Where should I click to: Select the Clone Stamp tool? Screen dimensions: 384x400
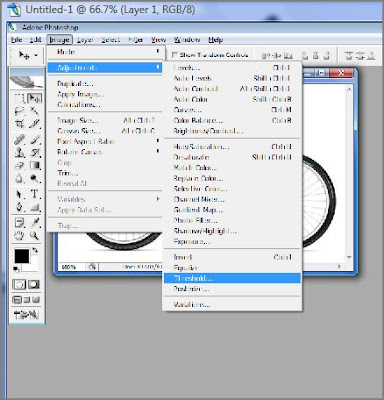[19, 152]
